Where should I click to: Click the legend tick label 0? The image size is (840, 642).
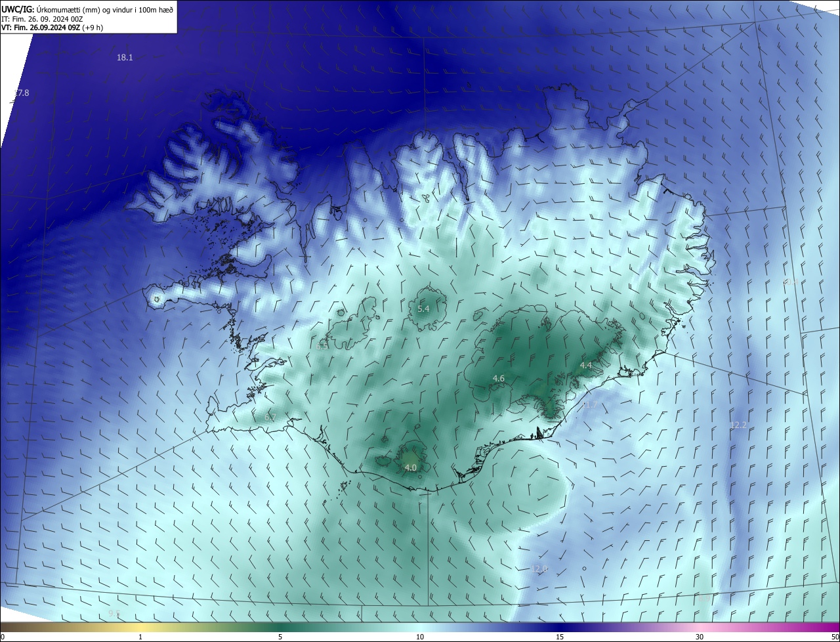pos(3,637)
